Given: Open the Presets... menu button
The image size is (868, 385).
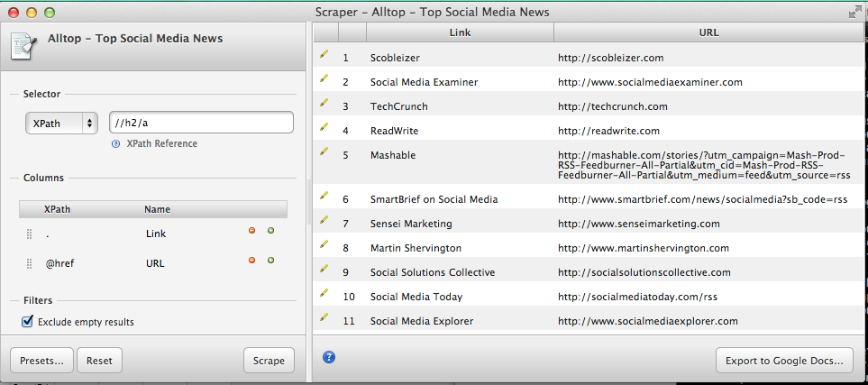Looking at the screenshot, I should coord(41,361).
